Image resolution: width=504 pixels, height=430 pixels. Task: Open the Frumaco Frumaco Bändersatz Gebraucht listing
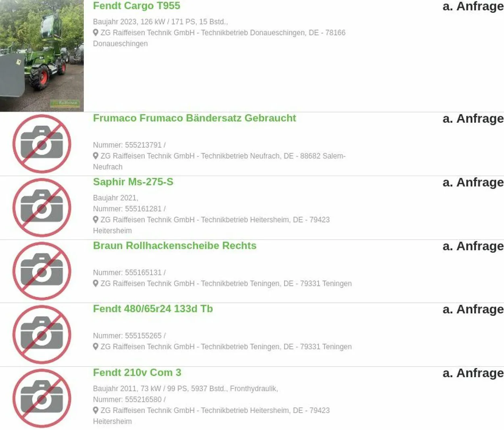pos(194,118)
